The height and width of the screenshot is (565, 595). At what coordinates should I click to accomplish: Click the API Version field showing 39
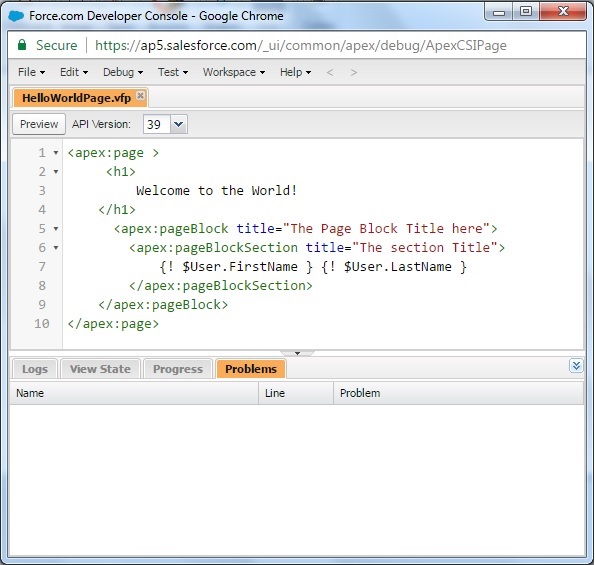[x=156, y=124]
